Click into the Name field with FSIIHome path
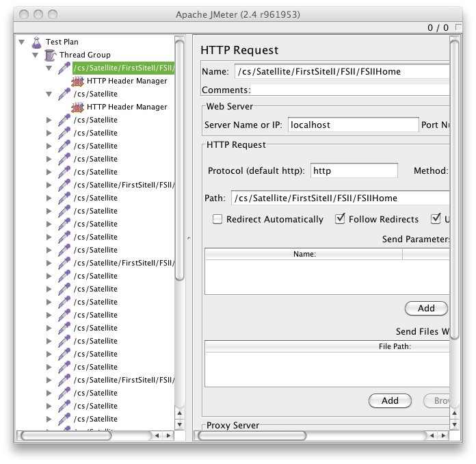The height and width of the screenshot is (464, 476). click(342, 72)
